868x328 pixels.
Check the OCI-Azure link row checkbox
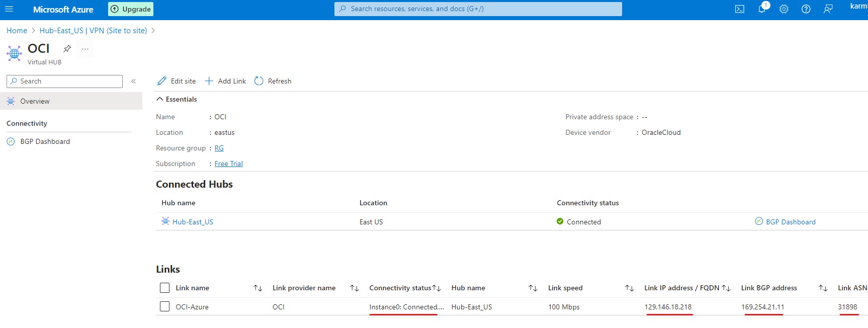tap(164, 306)
